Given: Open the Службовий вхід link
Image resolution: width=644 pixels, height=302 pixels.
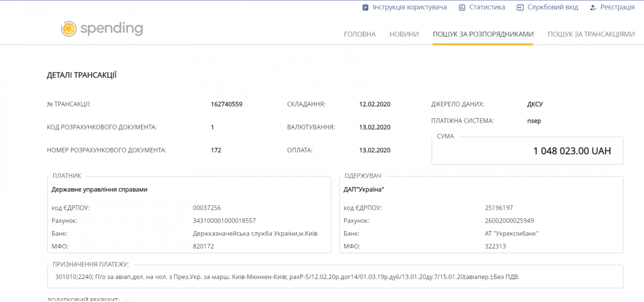Looking at the screenshot, I should click(x=553, y=8).
